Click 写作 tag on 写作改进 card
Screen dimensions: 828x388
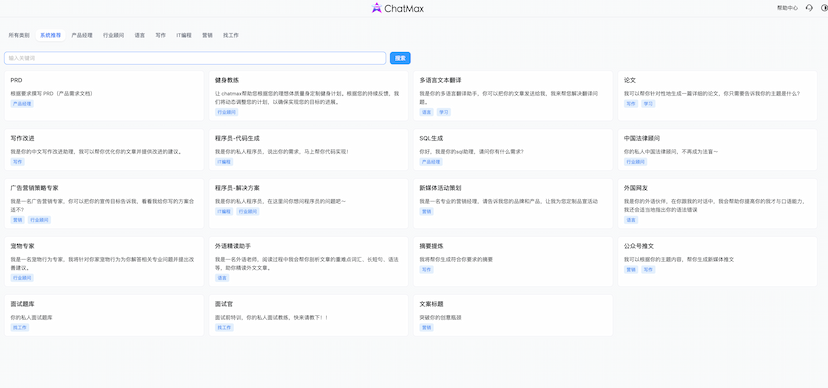click(x=17, y=162)
